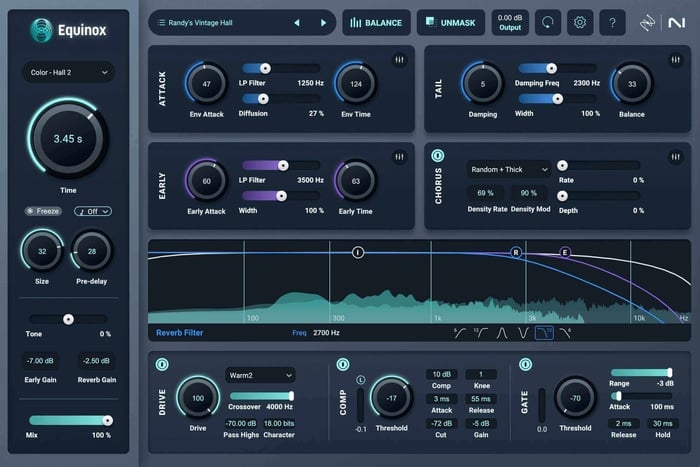The height and width of the screenshot is (467, 700).
Task: Open advanced settings for the Early module
Action: [399, 157]
